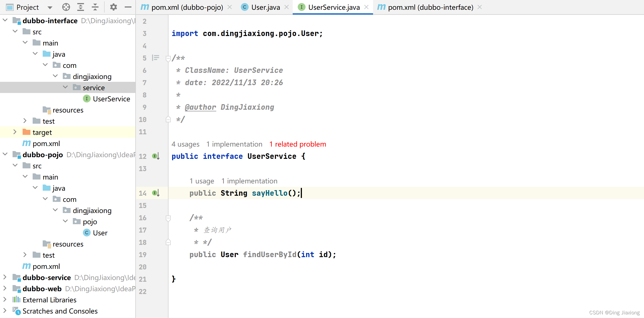644x318 pixels.
Task: Switch to pom.xml (dubbo-interface) tab
Action: (x=430, y=7)
